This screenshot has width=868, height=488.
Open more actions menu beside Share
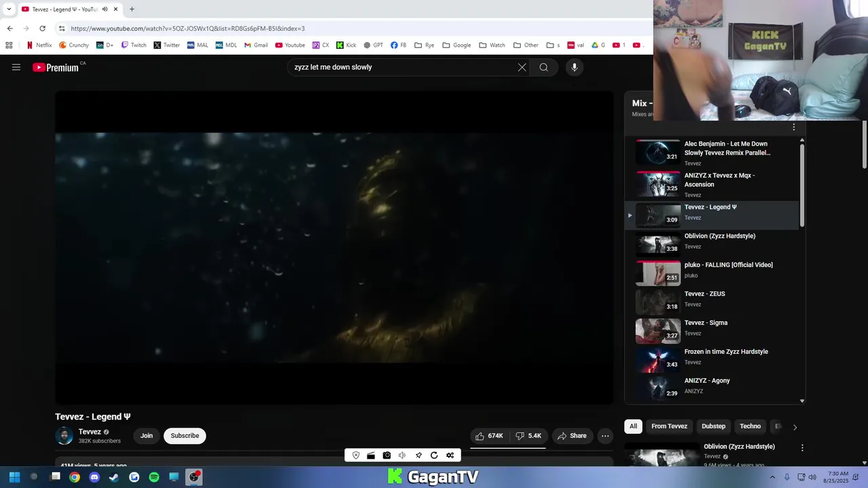(x=605, y=436)
